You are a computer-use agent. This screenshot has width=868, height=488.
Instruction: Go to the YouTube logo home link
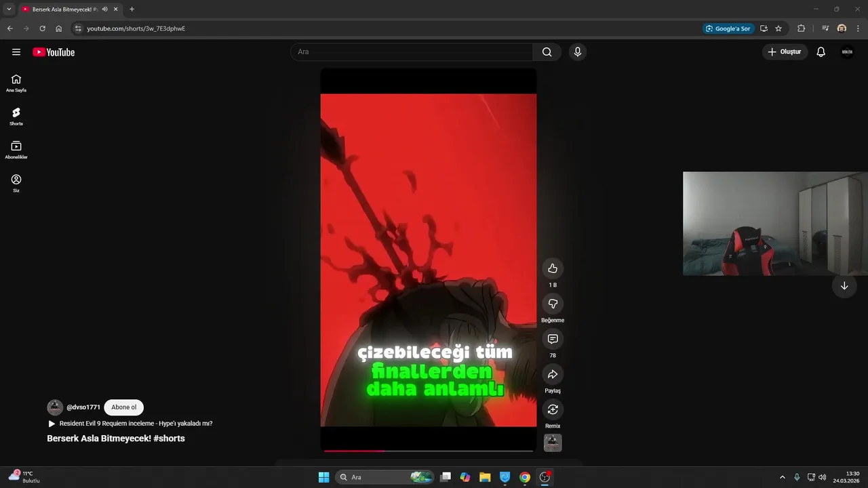tap(54, 52)
